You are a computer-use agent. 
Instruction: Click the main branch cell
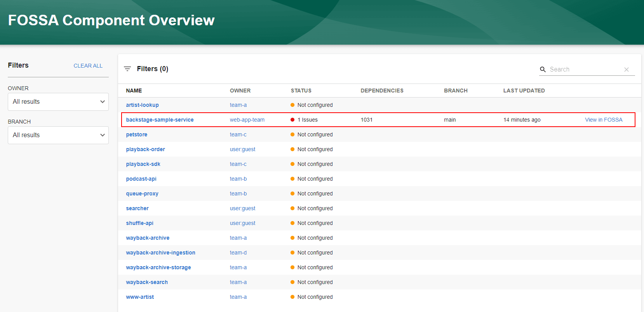tap(450, 120)
